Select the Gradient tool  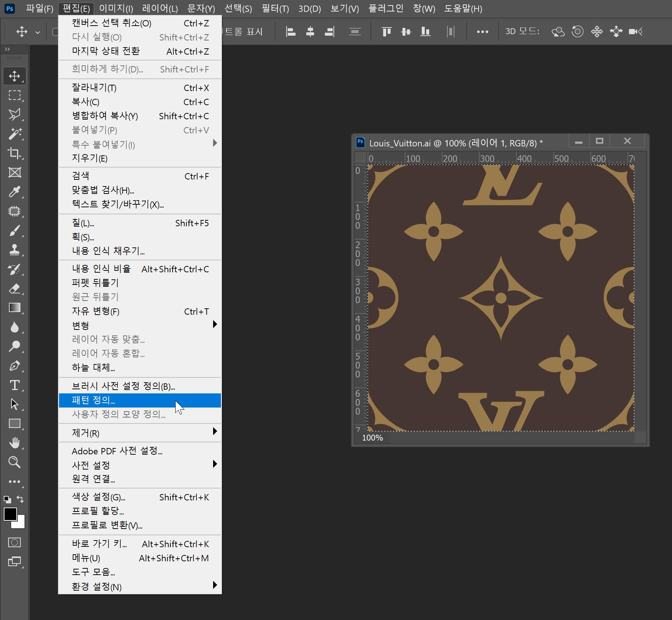tap(14, 308)
